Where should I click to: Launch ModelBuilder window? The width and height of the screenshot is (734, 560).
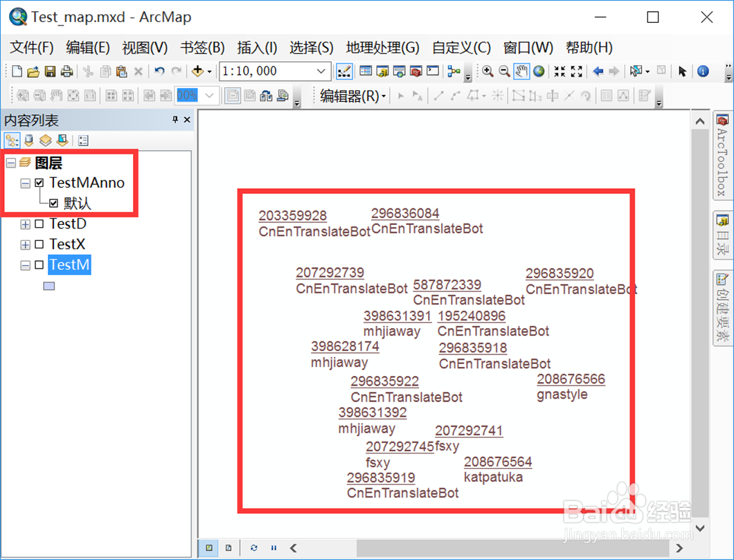pyautogui.click(x=454, y=71)
